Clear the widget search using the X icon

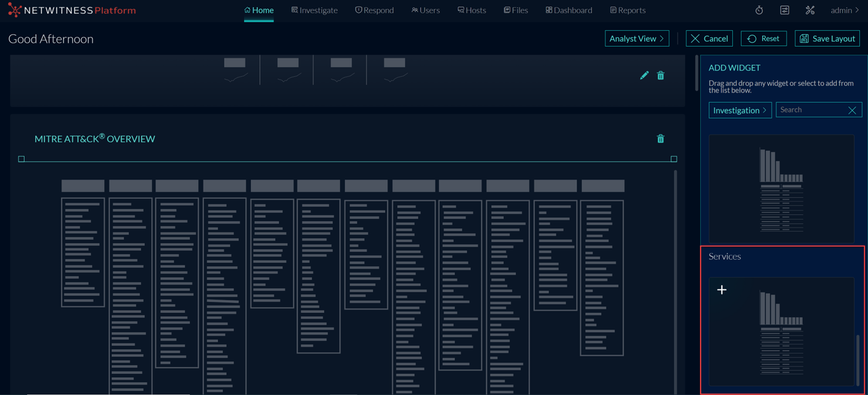tap(852, 110)
